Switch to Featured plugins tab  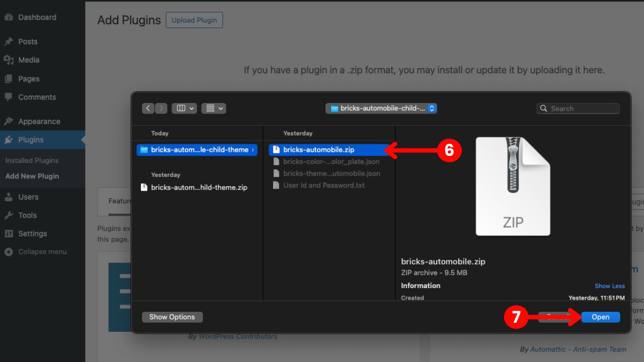click(120, 201)
